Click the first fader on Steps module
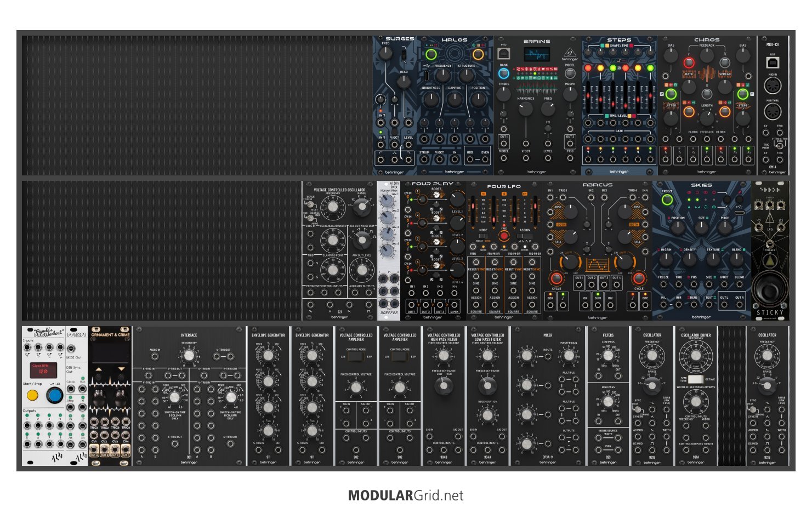812x507 pixels. 589,97
